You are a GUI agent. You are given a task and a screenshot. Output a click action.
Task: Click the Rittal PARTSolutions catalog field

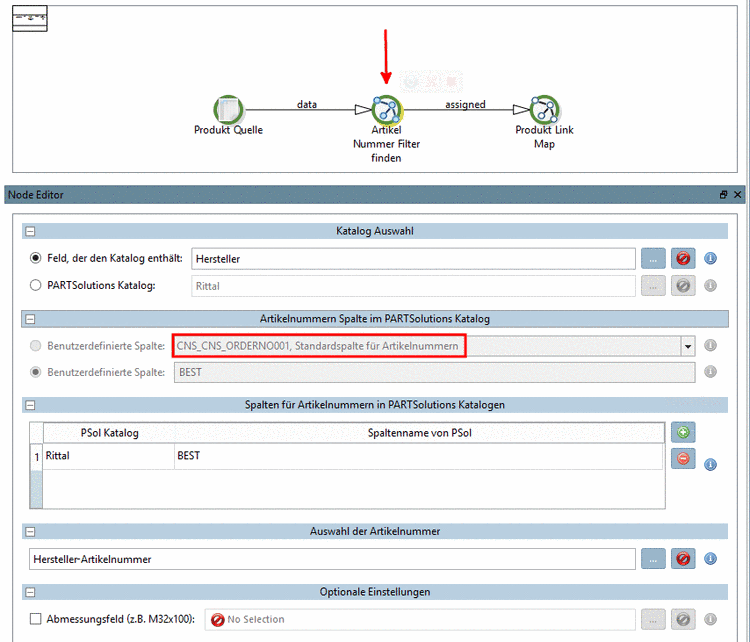413,286
